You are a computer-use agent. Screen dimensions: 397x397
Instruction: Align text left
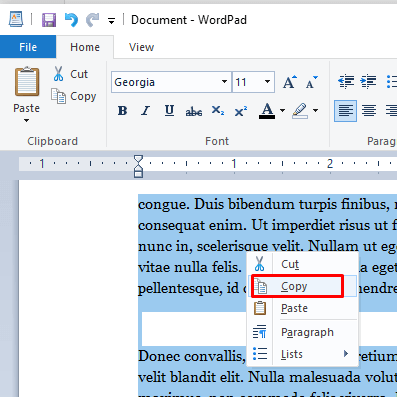click(345, 111)
